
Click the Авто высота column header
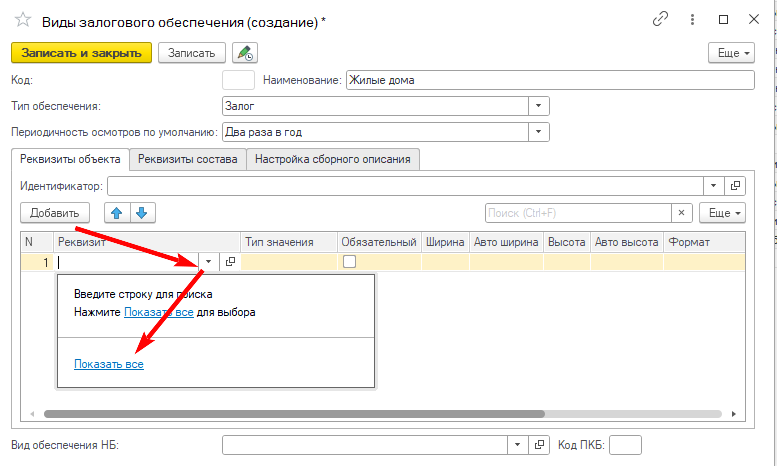(627, 242)
